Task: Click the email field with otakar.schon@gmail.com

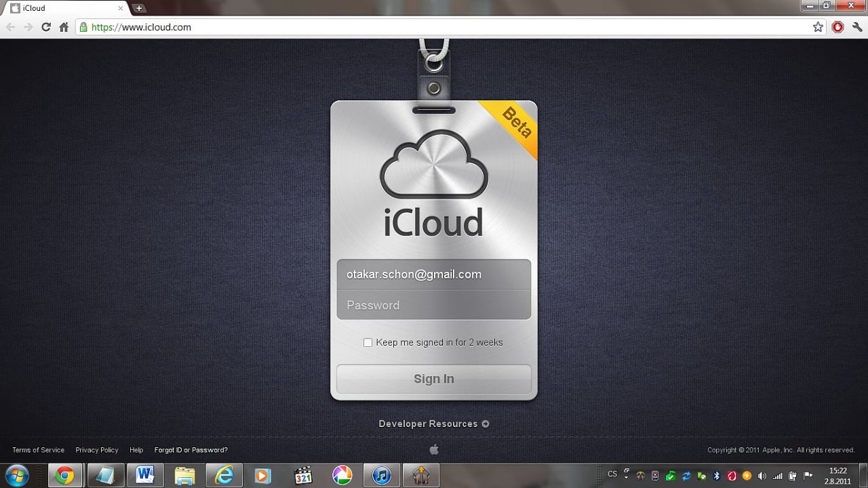Action: [434, 274]
